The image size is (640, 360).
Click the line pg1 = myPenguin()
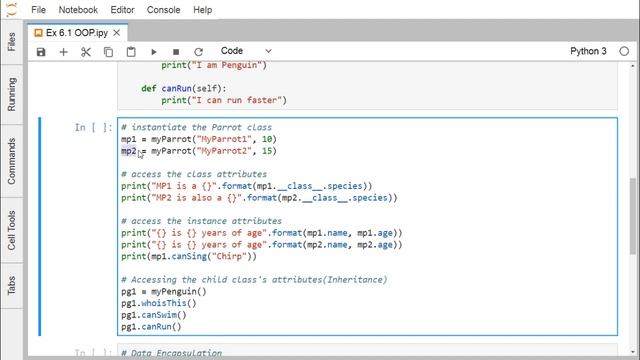pos(164,292)
